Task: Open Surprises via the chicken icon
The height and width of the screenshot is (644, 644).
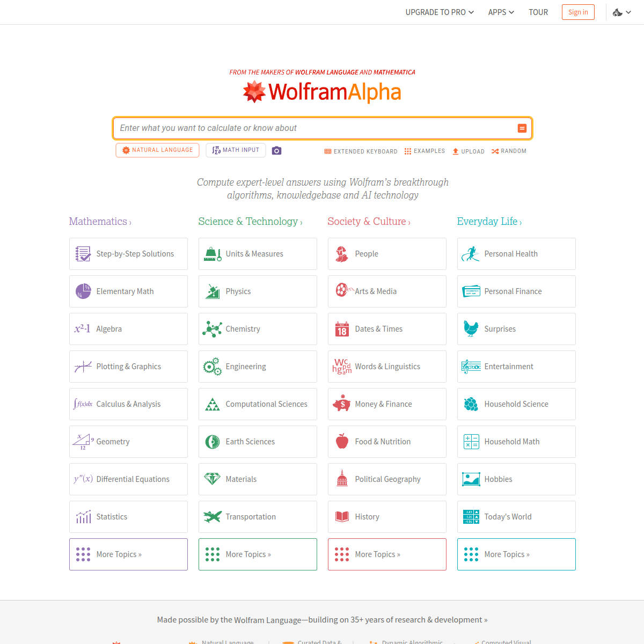Action: (x=471, y=328)
